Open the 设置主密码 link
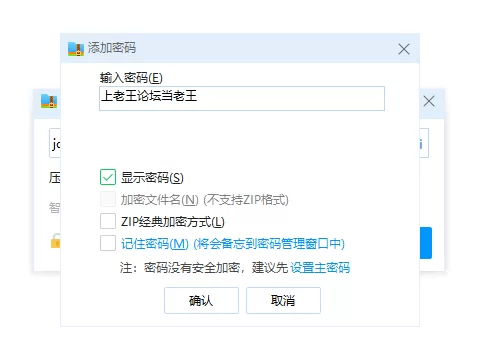The image size is (495, 362). (x=320, y=268)
